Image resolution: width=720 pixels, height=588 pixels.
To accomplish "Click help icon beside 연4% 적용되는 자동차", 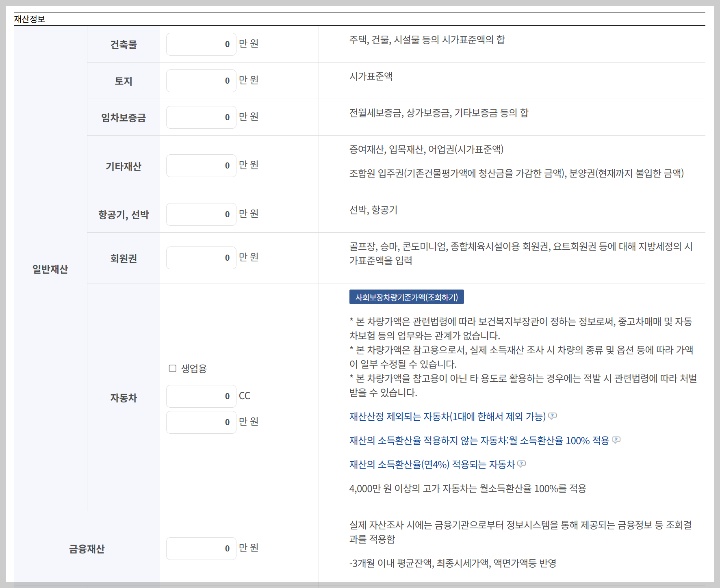I will pos(522,464).
